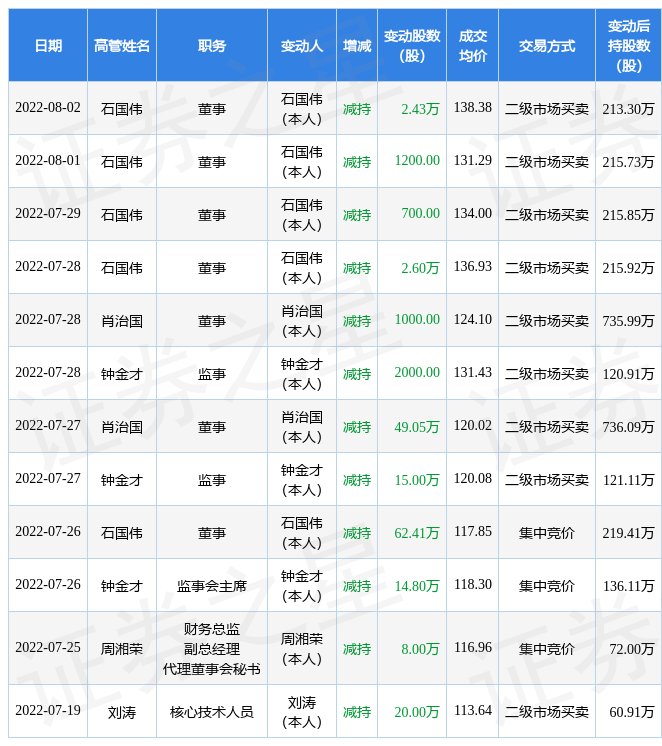Screen dimensions: 662x746
Task: Select executive name 周湘荣 in 高管姓名 column
Action: (122, 649)
